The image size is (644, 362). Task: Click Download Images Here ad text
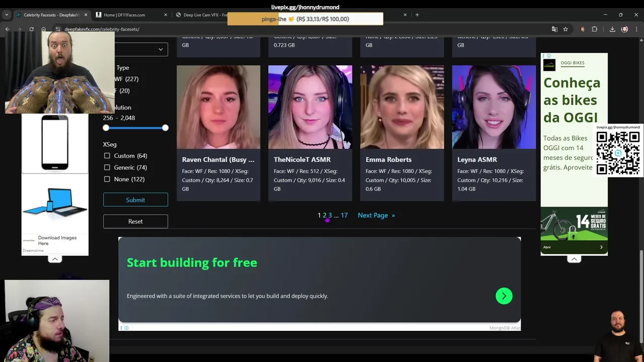click(x=57, y=240)
